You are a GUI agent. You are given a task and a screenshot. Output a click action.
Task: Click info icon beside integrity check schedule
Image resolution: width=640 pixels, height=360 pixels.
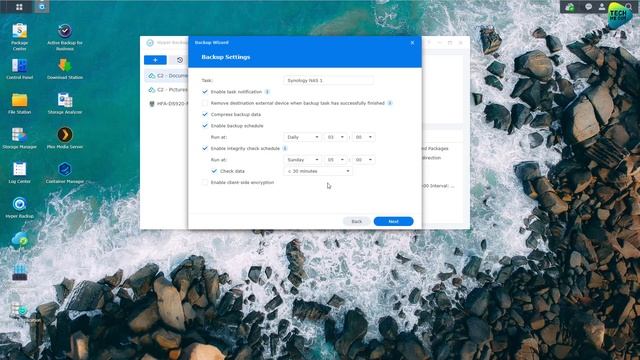(x=285, y=149)
